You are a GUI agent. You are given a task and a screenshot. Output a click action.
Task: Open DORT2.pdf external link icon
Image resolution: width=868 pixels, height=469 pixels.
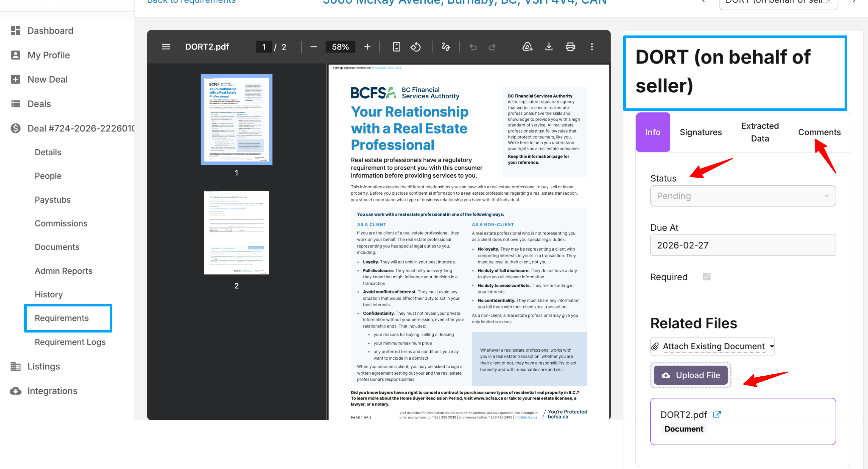717,414
